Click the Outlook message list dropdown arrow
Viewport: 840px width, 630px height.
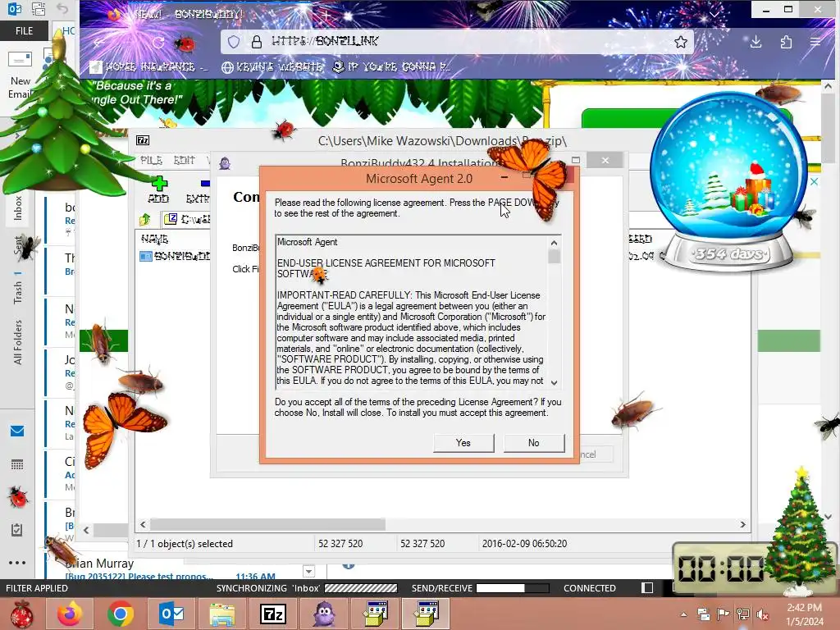[x=308, y=572]
